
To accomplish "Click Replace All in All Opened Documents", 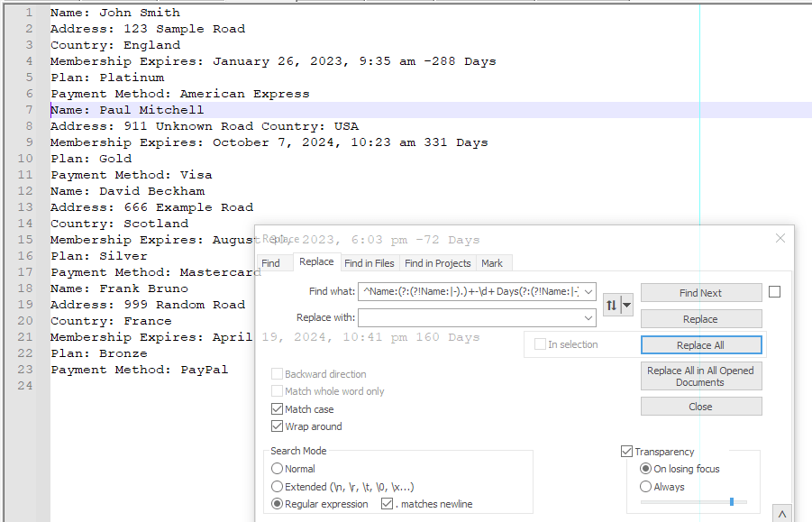I will (700, 375).
